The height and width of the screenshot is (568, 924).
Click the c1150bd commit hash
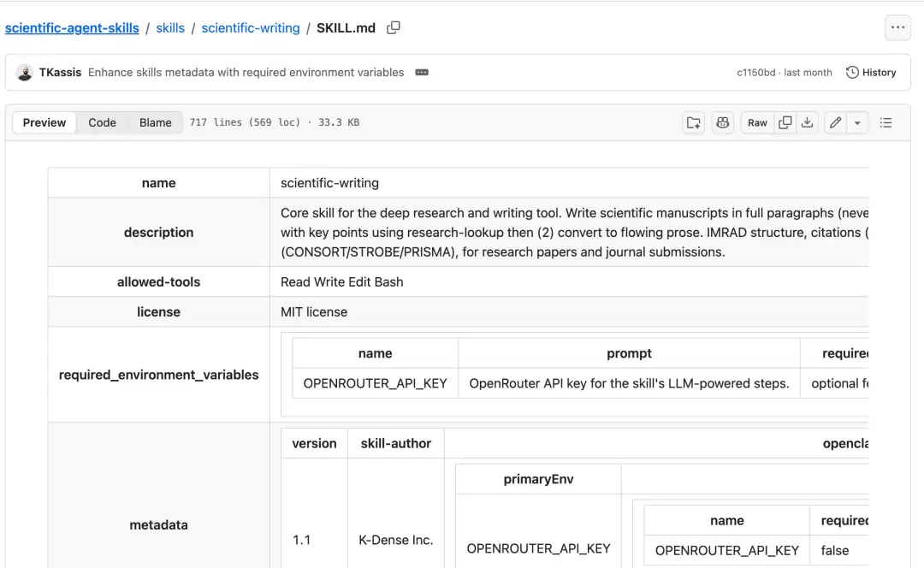point(756,73)
